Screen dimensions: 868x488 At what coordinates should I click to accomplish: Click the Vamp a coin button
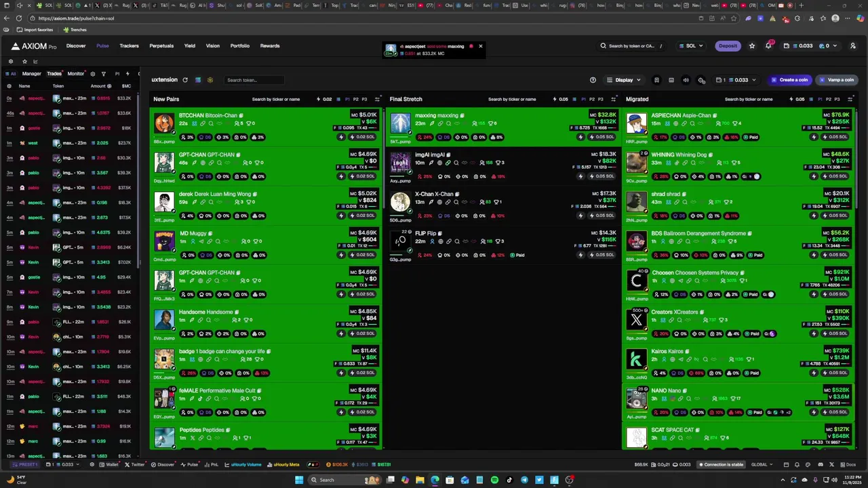[836, 80]
